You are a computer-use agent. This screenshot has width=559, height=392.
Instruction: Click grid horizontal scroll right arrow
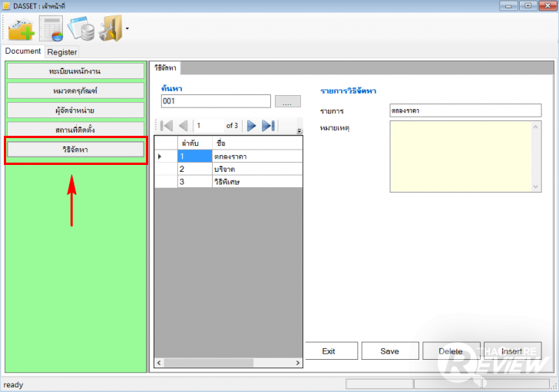pos(298,363)
